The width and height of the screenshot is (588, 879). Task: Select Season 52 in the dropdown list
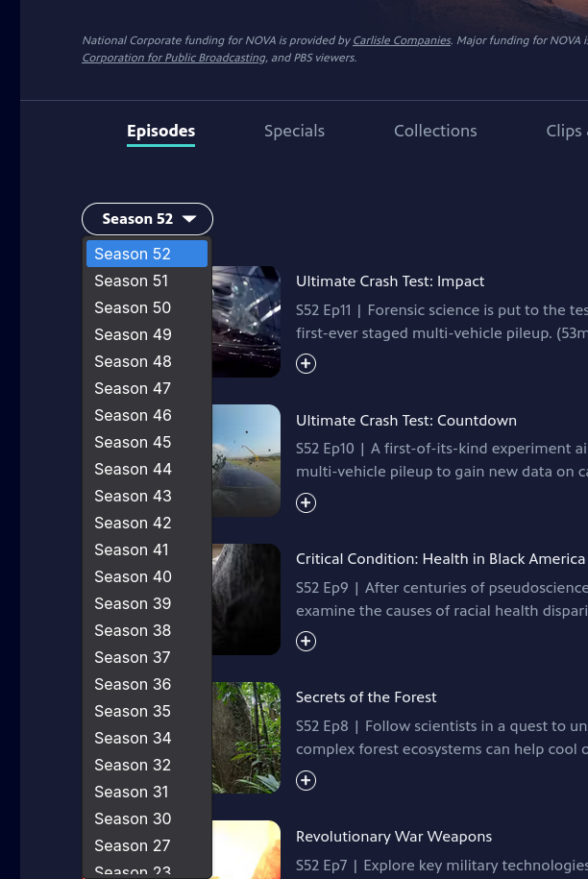(x=147, y=254)
